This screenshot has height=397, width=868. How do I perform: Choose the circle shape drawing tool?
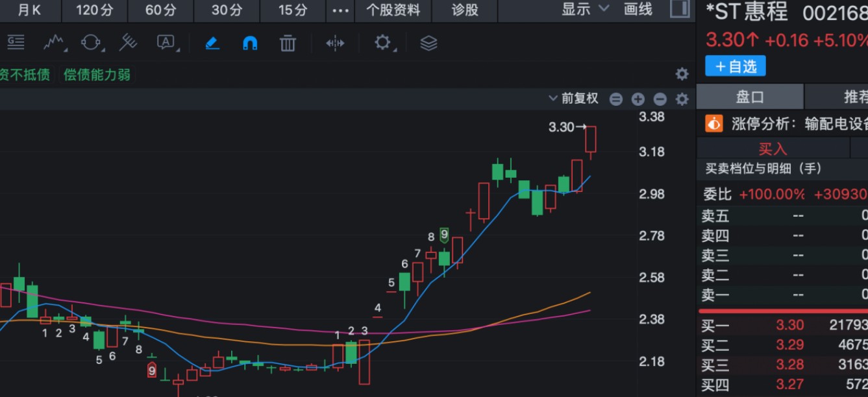coord(91,43)
